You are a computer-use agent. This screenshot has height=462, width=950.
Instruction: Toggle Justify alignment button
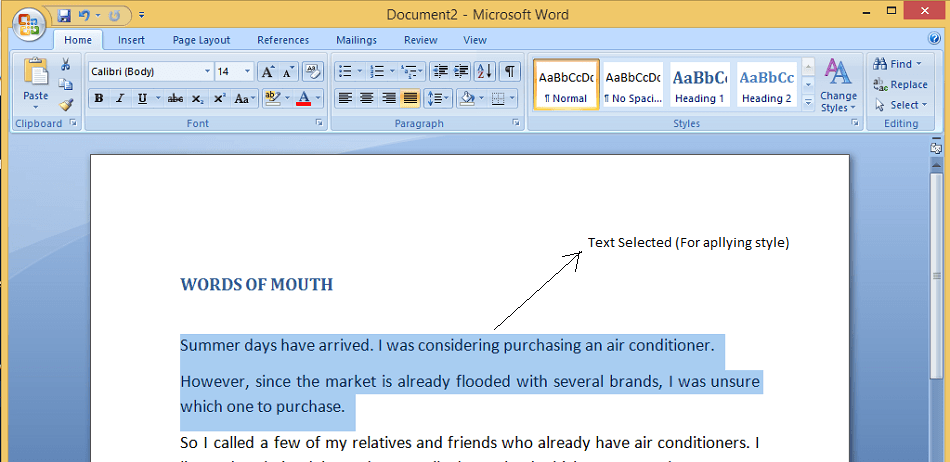click(x=410, y=98)
